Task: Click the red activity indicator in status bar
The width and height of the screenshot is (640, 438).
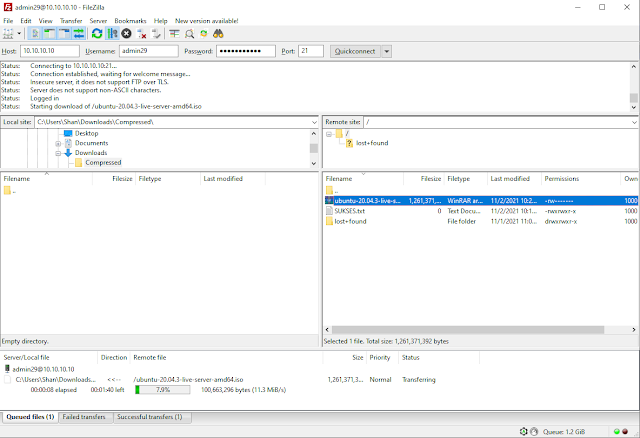Action: (x=625, y=431)
